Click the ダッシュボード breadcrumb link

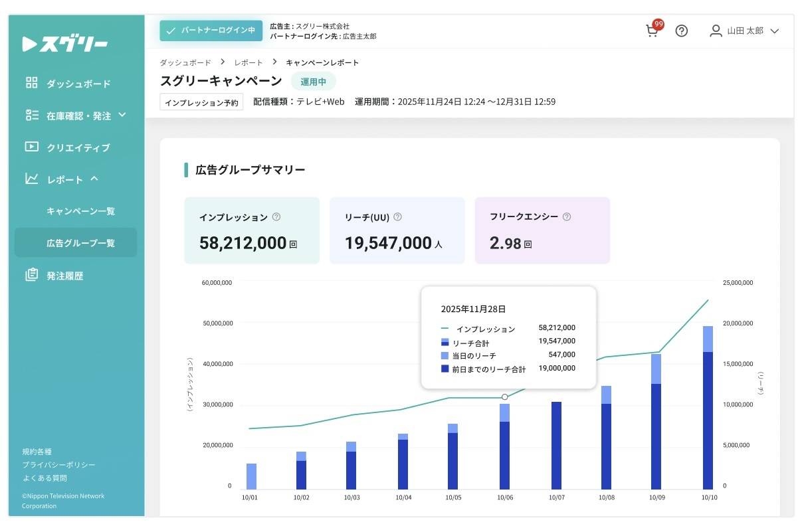[185, 62]
